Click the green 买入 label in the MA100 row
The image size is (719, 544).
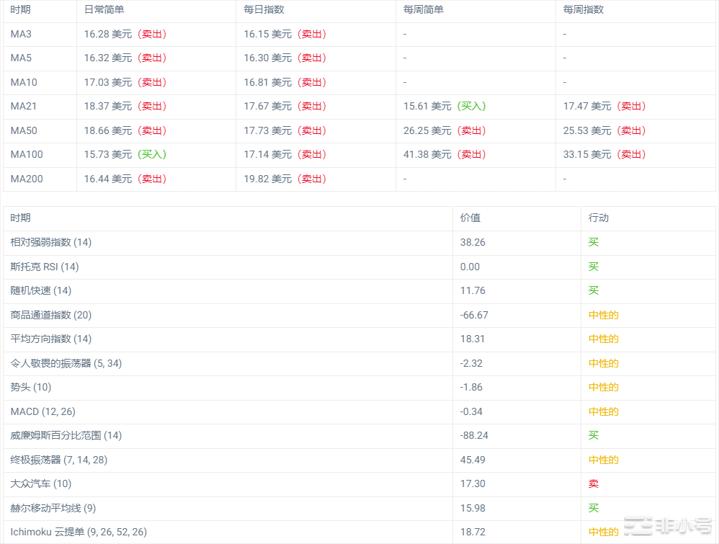click(x=152, y=155)
